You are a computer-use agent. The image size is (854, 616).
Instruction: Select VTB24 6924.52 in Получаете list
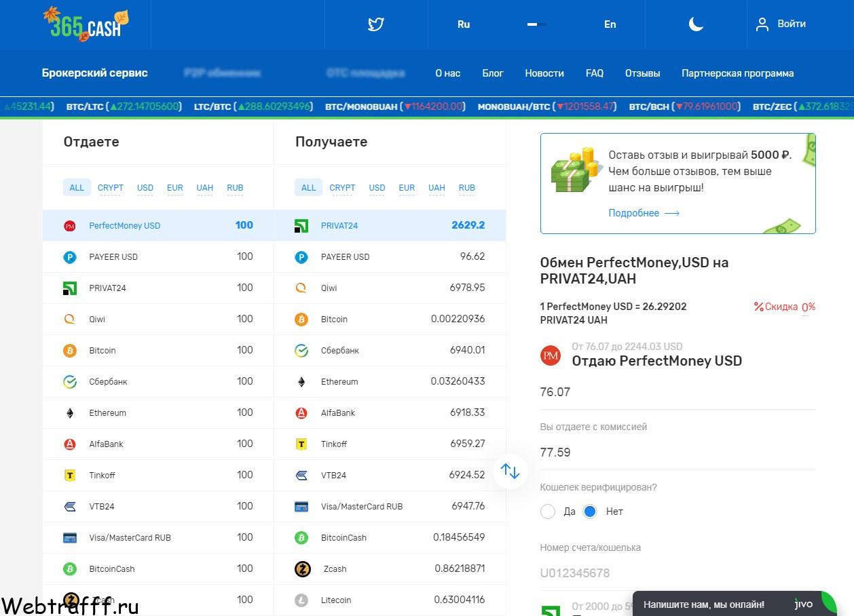click(390, 476)
